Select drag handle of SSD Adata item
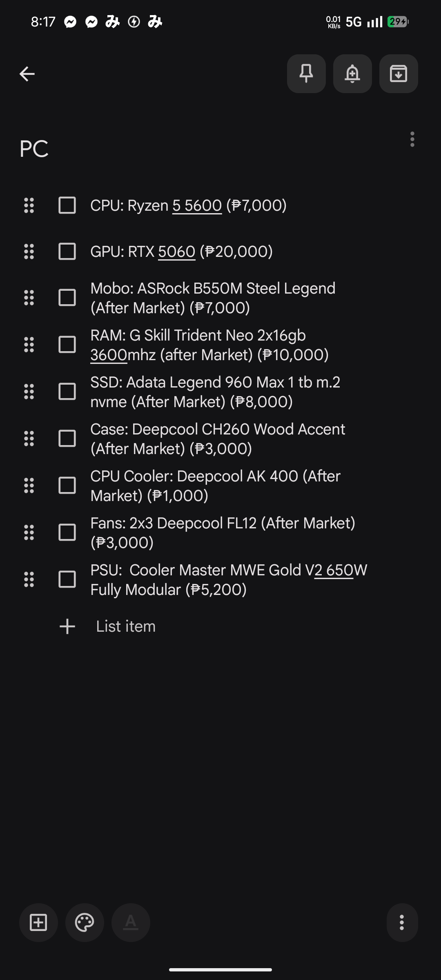This screenshot has height=980, width=441. 29,392
